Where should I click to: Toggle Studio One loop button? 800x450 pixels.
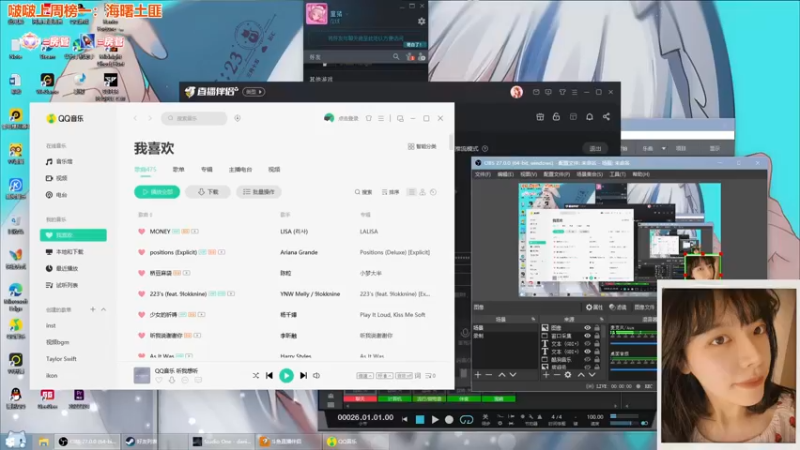tap(466, 419)
